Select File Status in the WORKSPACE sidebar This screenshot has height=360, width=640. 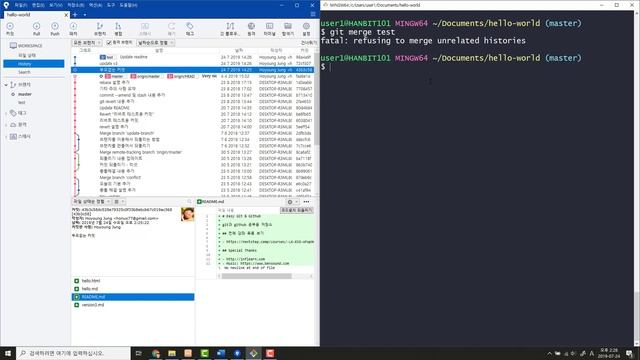click(27, 55)
